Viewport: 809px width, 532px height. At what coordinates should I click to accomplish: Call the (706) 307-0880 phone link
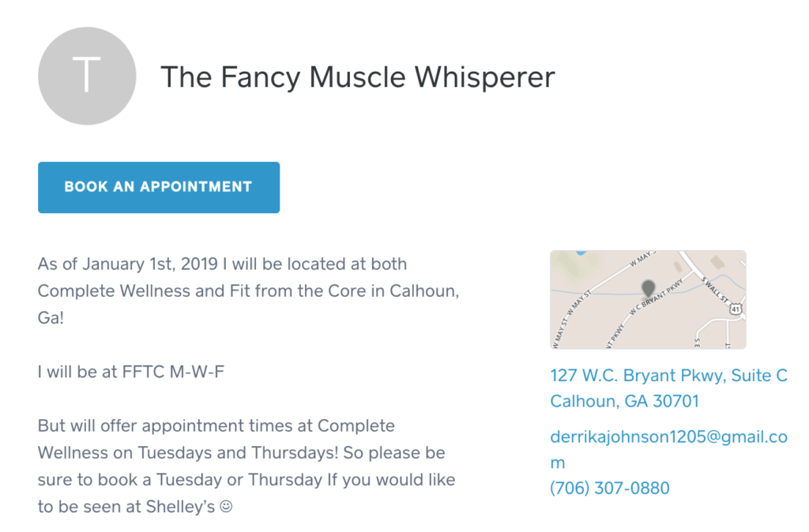[x=610, y=488]
